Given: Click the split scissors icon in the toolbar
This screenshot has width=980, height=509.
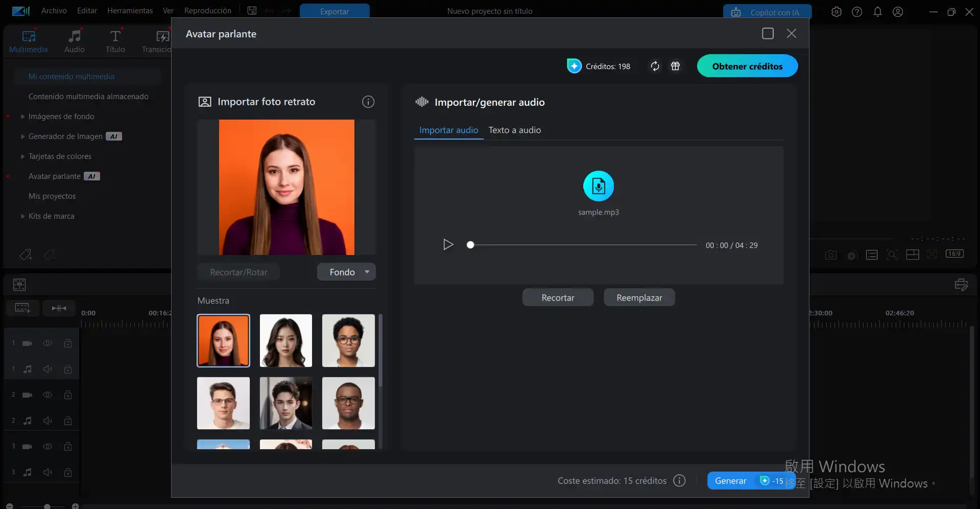Looking at the screenshot, I should point(933,254).
